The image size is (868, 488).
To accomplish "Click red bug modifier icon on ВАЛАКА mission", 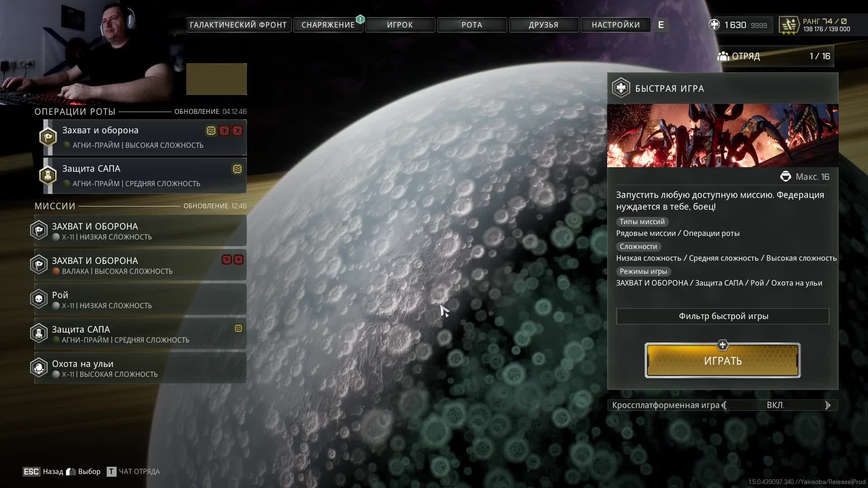I will coord(226,260).
